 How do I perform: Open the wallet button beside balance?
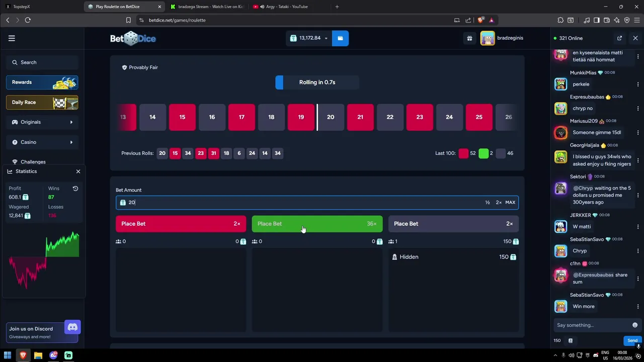(340, 38)
